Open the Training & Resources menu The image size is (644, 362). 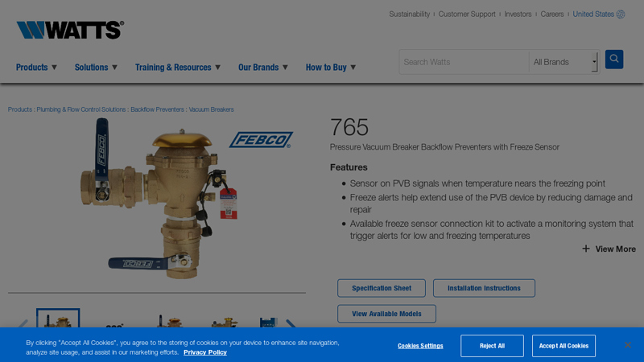tap(178, 68)
